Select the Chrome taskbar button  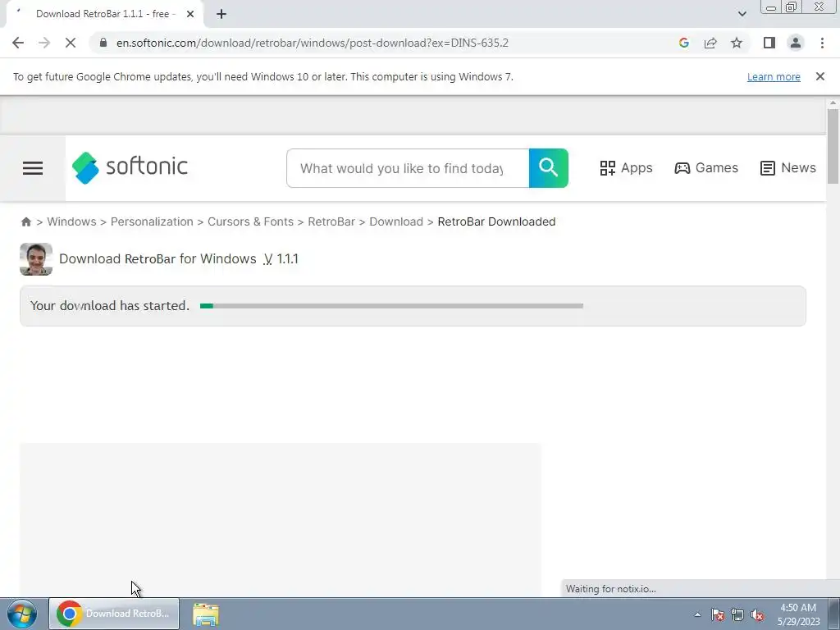click(x=114, y=614)
